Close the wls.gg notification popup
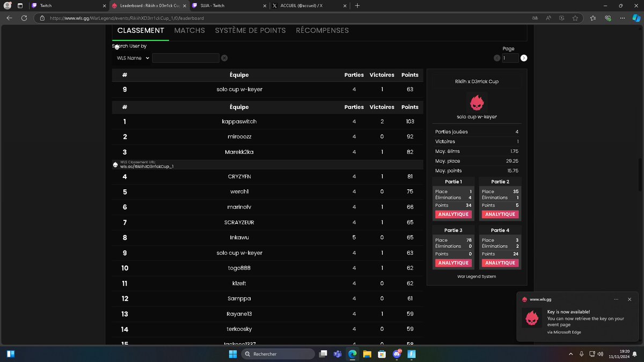644x362 pixels. (630, 299)
